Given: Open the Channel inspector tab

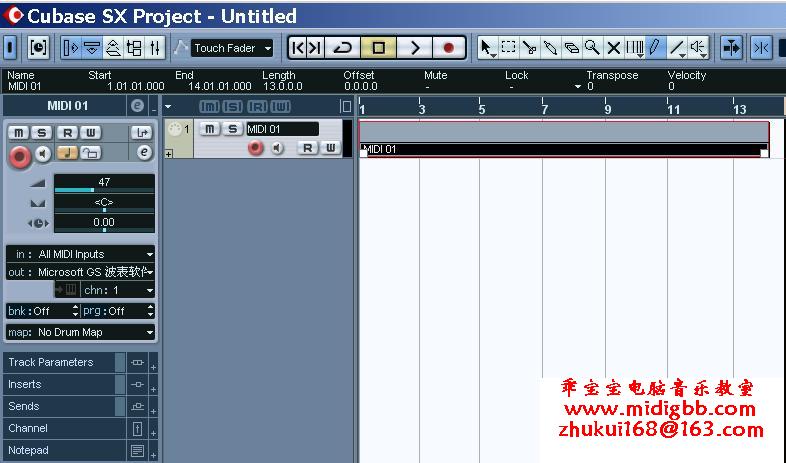Looking at the screenshot, I should (64, 428).
